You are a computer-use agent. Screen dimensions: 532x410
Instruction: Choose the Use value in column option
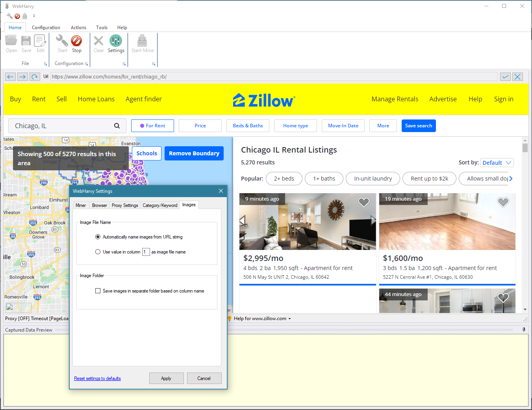98,252
